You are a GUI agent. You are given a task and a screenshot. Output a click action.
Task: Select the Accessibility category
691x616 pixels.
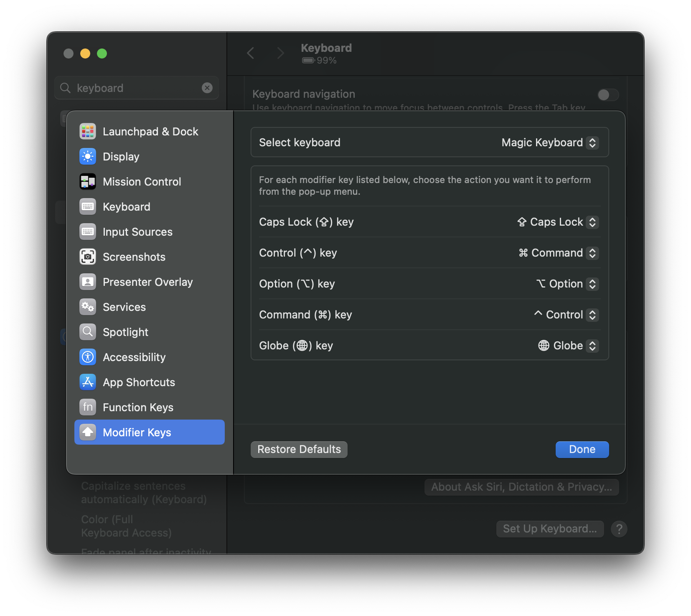tap(150, 357)
